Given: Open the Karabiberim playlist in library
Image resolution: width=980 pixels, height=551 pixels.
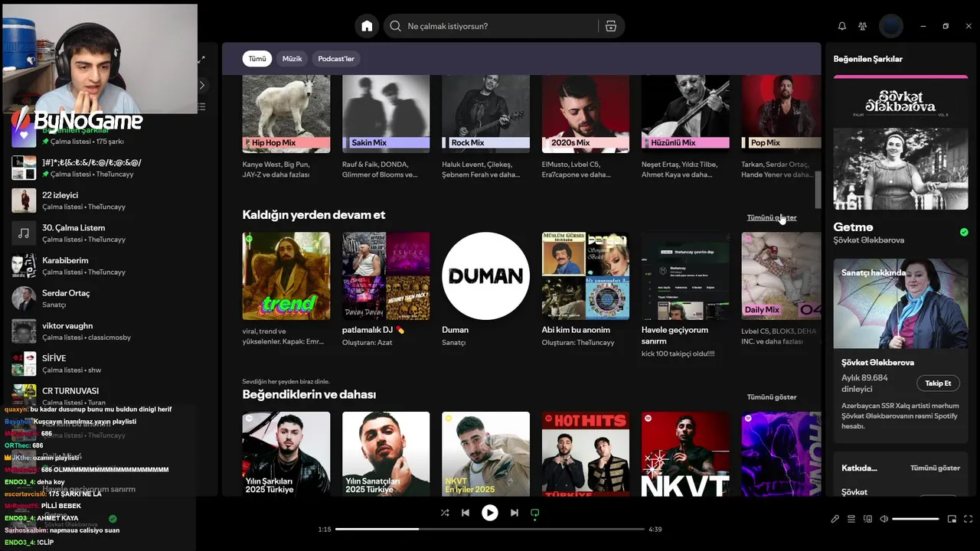Looking at the screenshot, I should [x=107, y=266].
